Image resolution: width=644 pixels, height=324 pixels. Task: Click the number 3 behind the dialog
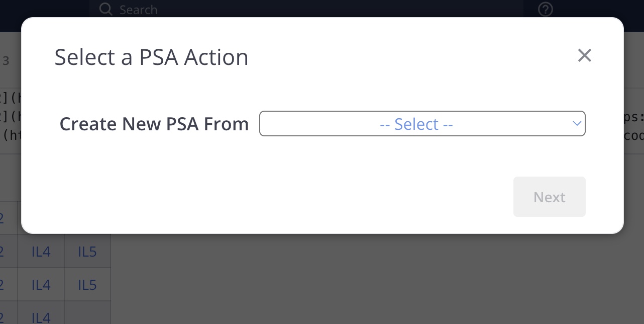click(x=6, y=61)
